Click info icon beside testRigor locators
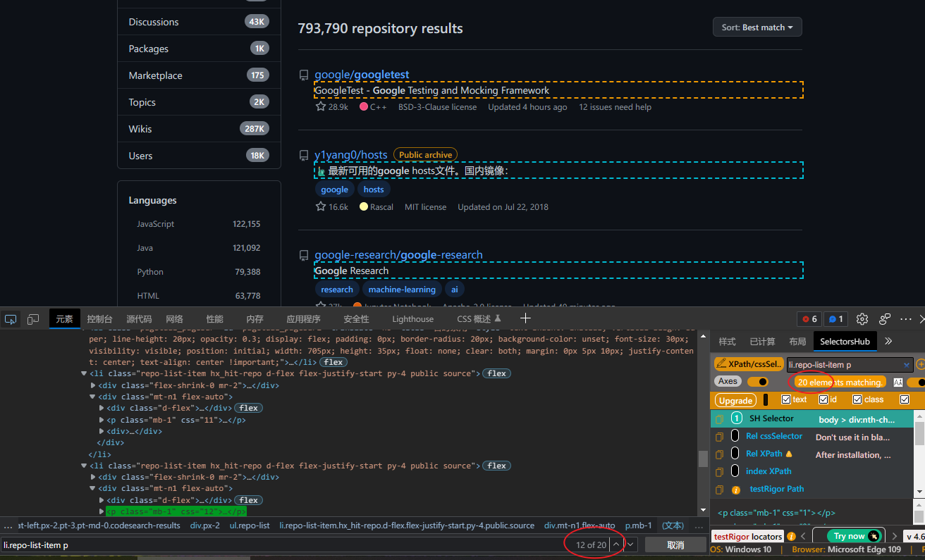925x560 pixels. (792, 537)
